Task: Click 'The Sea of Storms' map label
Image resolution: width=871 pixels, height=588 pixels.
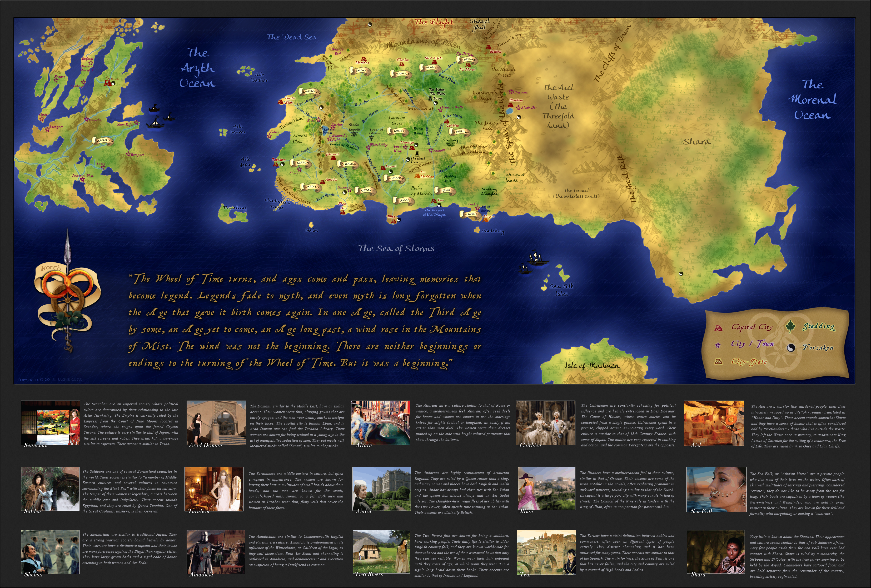Action: point(396,248)
